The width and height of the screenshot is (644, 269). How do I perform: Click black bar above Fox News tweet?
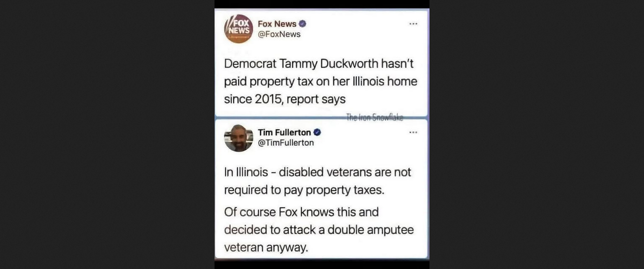322,4
